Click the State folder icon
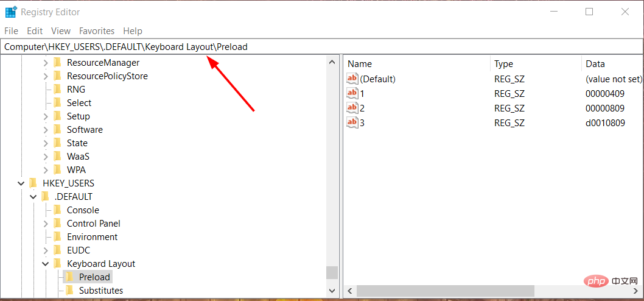The width and height of the screenshot is (644, 301). 58,143
